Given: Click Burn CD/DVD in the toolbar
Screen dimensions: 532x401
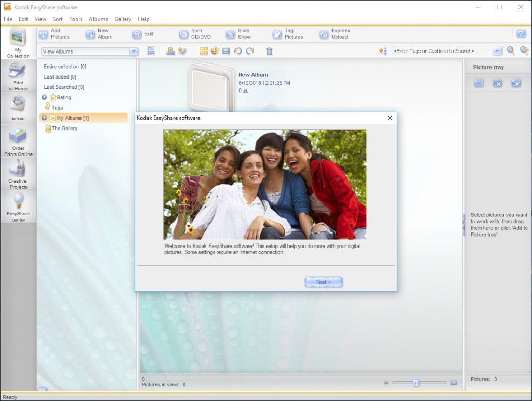Looking at the screenshot, I should (195, 34).
